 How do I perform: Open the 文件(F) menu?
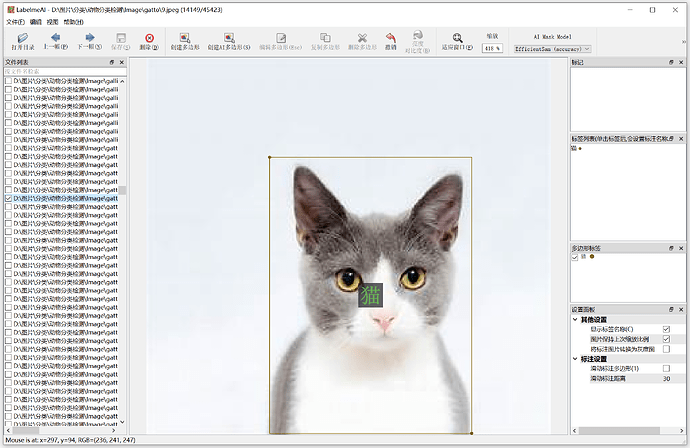pyautogui.click(x=15, y=22)
